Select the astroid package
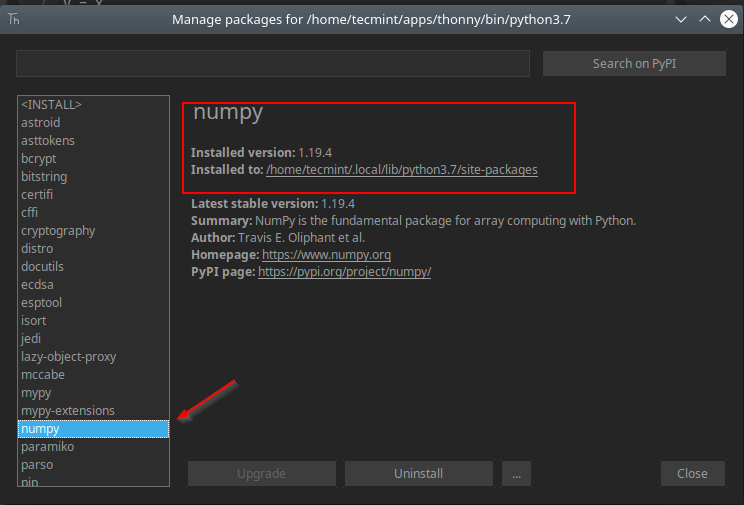This screenshot has width=744, height=505. click(41, 123)
